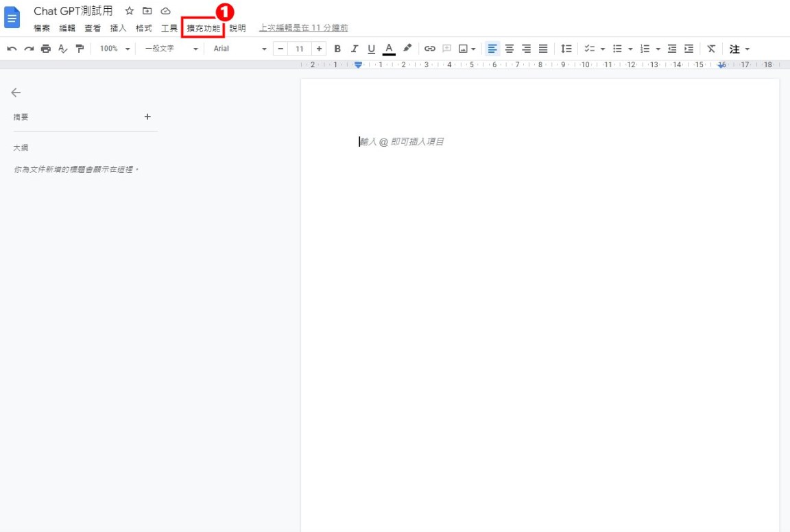Click the undo arrow icon

tap(12, 49)
